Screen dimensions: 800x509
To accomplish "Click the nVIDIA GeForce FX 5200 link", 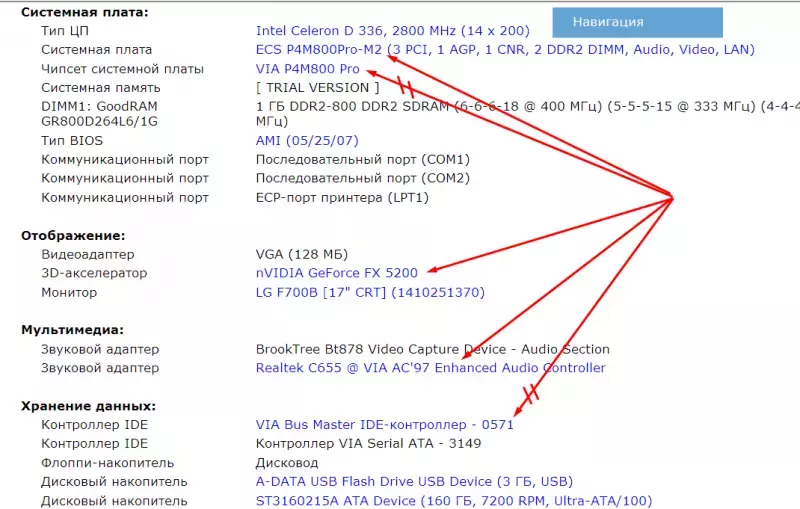I will click(x=337, y=273).
